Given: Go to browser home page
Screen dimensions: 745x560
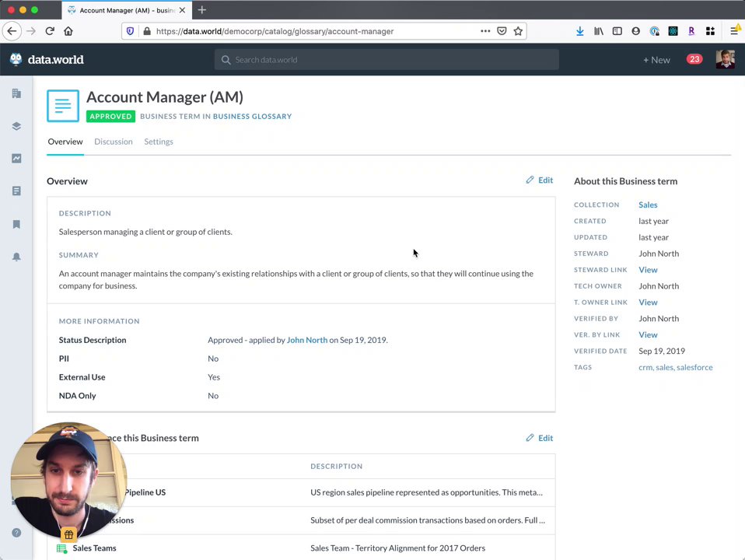Looking at the screenshot, I should point(68,31).
